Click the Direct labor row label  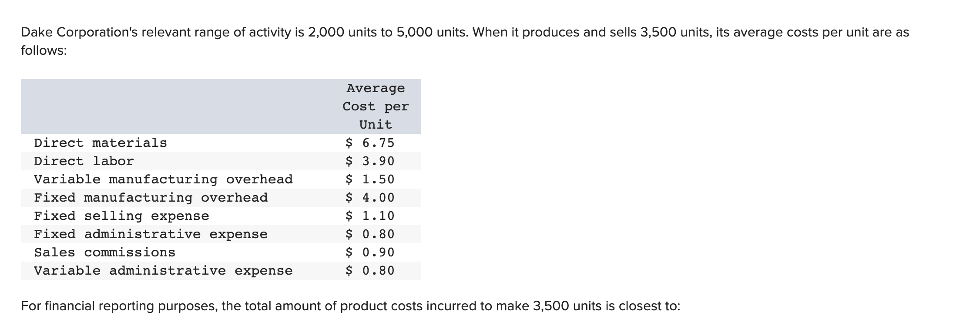(84, 161)
